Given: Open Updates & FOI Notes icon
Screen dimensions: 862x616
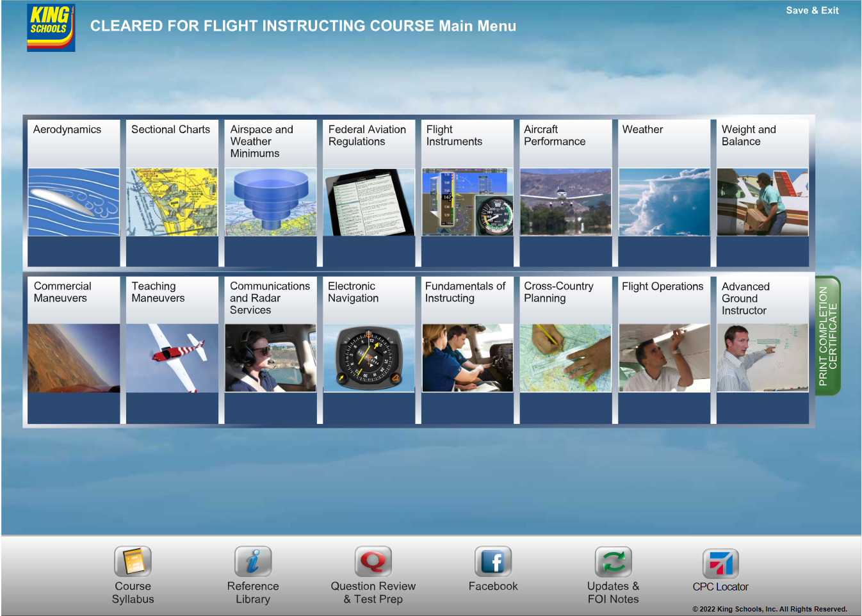Looking at the screenshot, I should [x=613, y=562].
